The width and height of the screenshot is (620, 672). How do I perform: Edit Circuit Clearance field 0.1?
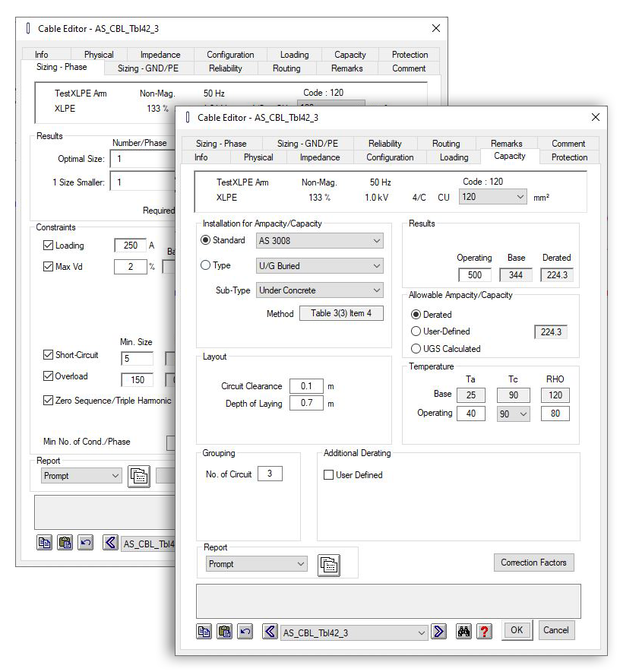tap(306, 386)
